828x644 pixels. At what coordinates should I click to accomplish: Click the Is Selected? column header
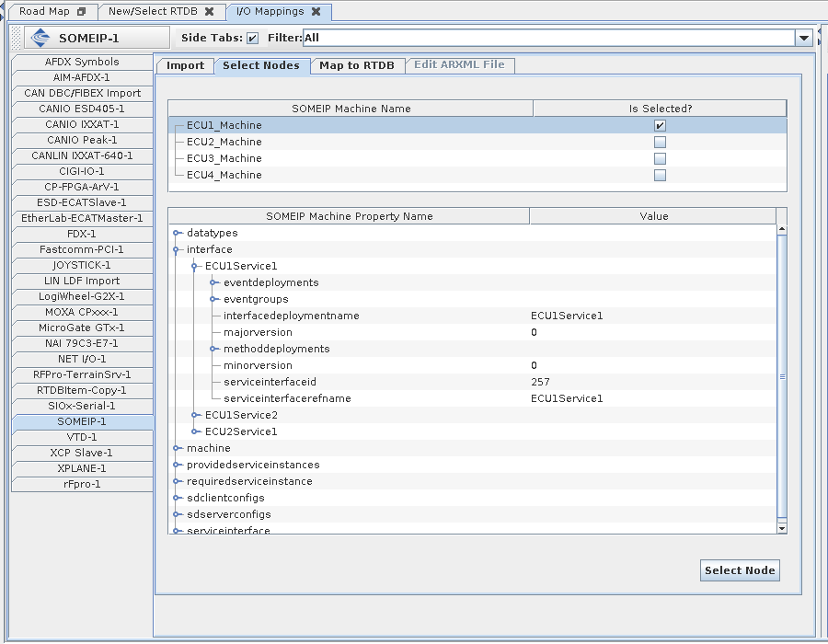pos(660,109)
